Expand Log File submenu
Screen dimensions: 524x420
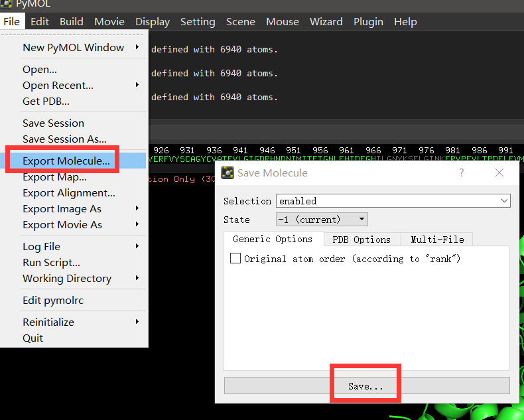74,246
